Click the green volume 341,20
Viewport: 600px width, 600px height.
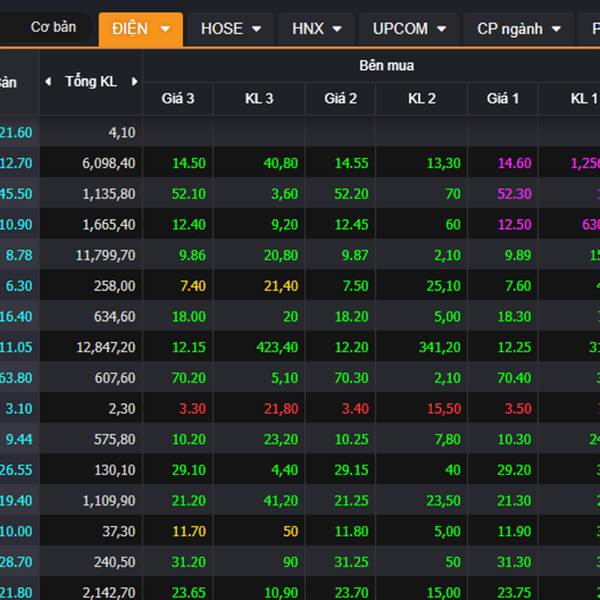440,347
